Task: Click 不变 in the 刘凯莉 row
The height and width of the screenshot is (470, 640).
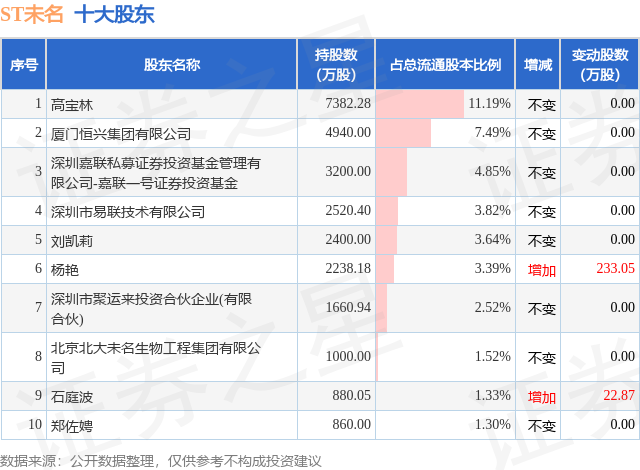Action: 542,241
